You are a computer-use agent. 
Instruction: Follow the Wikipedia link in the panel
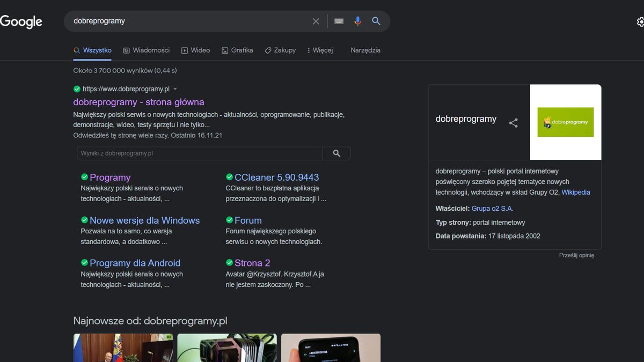coord(575,192)
